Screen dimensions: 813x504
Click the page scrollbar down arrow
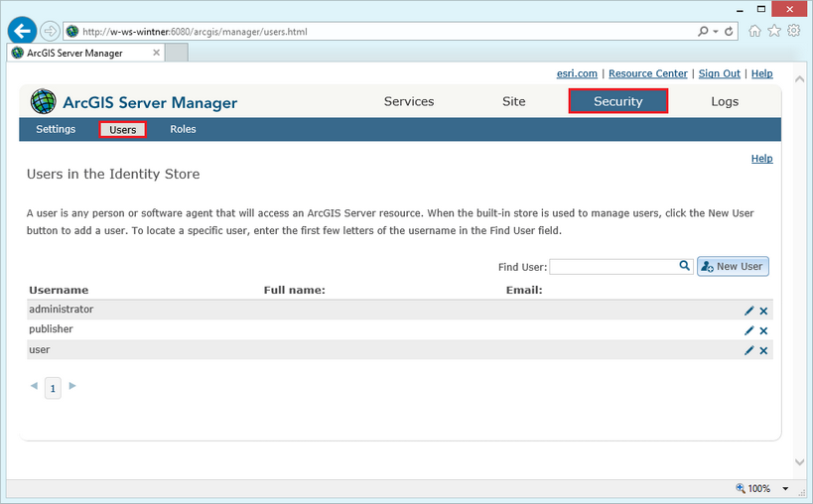point(799,461)
